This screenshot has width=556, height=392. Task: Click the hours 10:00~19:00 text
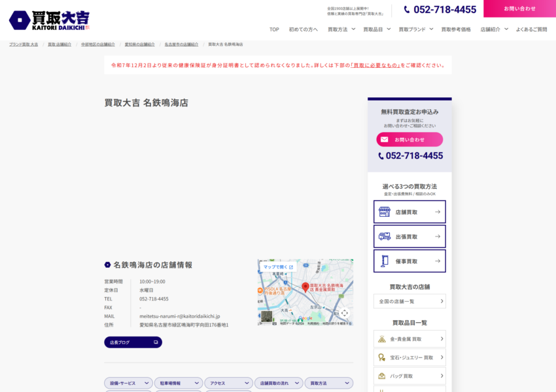pyautogui.click(x=152, y=282)
